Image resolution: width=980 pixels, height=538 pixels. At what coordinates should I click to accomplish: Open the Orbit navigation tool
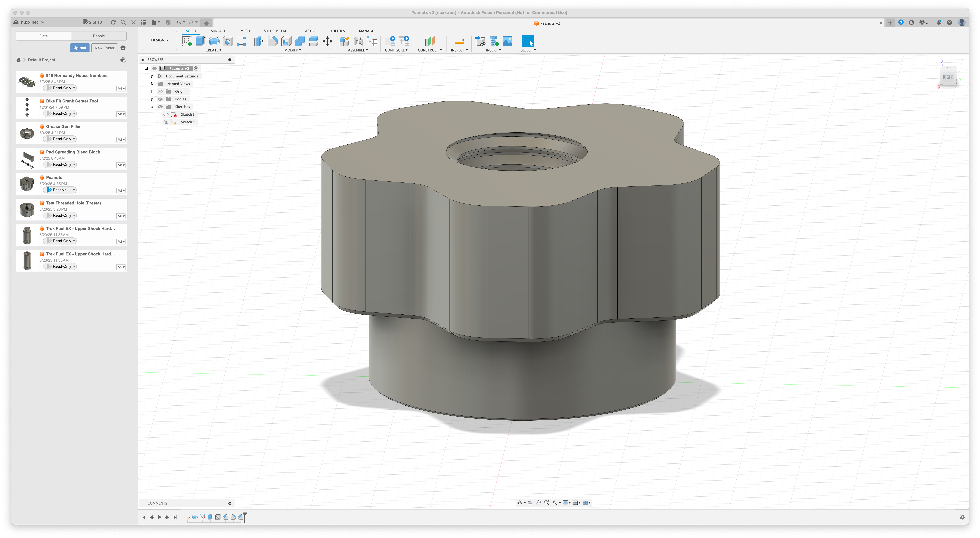[520, 503]
